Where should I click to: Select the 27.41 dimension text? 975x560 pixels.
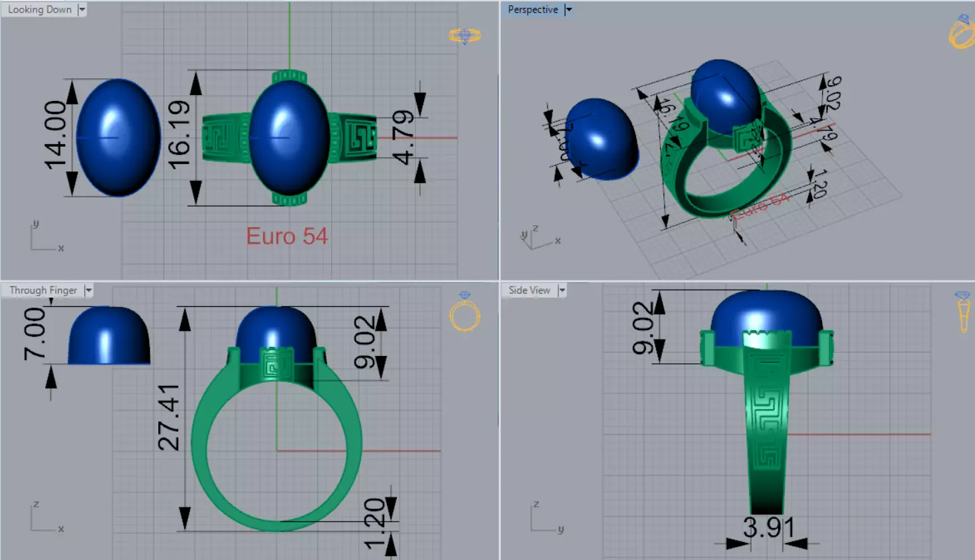(x=169, y=417)
